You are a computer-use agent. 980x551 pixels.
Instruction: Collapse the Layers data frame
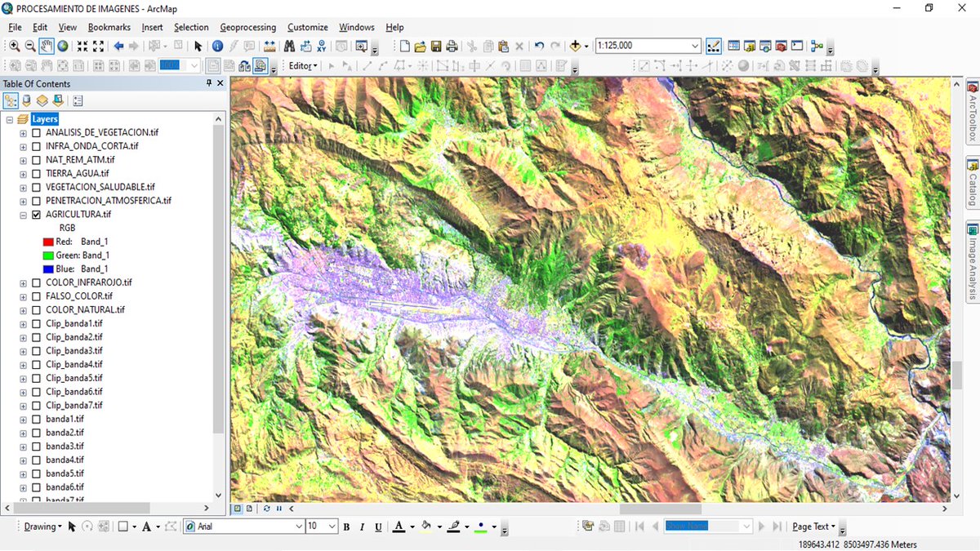(9, 119)
